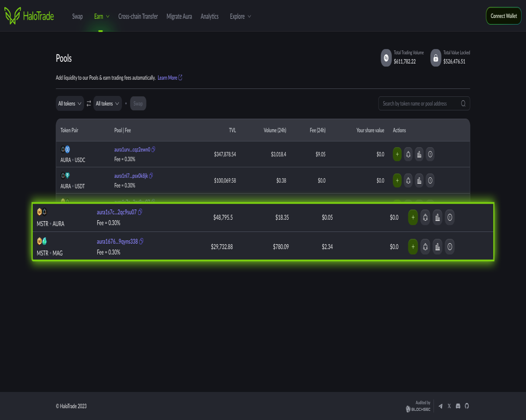The width and height of the screenshot is (526, 420).
Task: Open the Telegram icon in the footer
Action: [x=441, y=406]
